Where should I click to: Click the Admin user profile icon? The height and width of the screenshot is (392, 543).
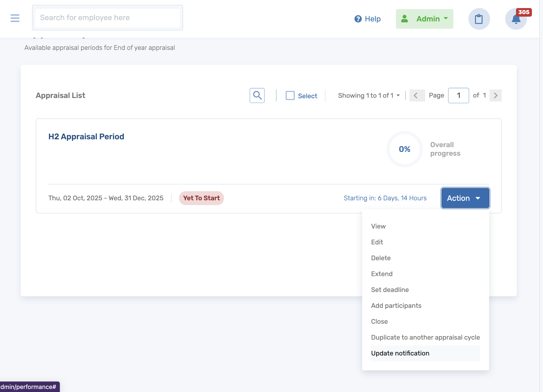pos(404,19)
